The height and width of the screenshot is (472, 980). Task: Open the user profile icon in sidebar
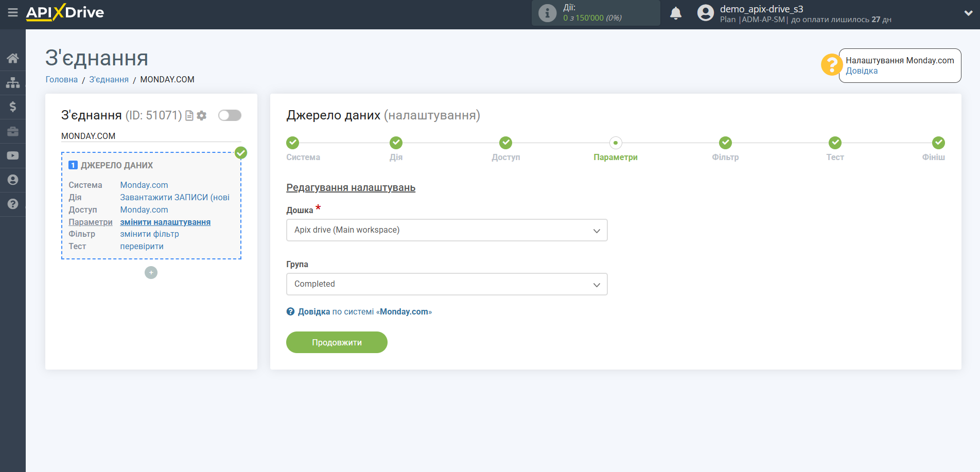pyautogui.click(x=13, y=180)
